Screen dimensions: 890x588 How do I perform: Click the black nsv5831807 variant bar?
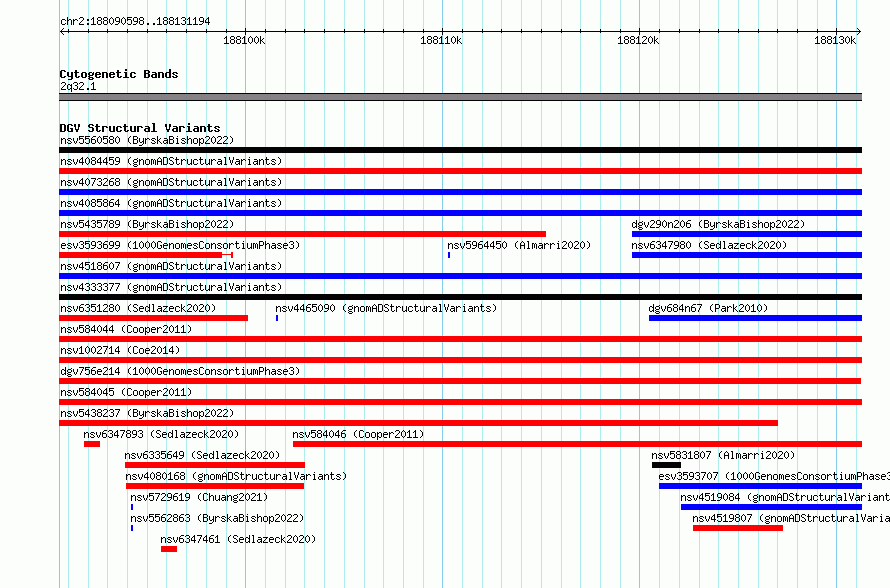click(666, 465)
